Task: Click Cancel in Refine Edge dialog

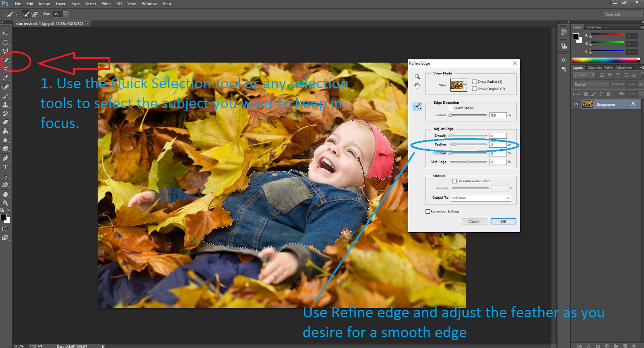Action: tap(474, 222)
